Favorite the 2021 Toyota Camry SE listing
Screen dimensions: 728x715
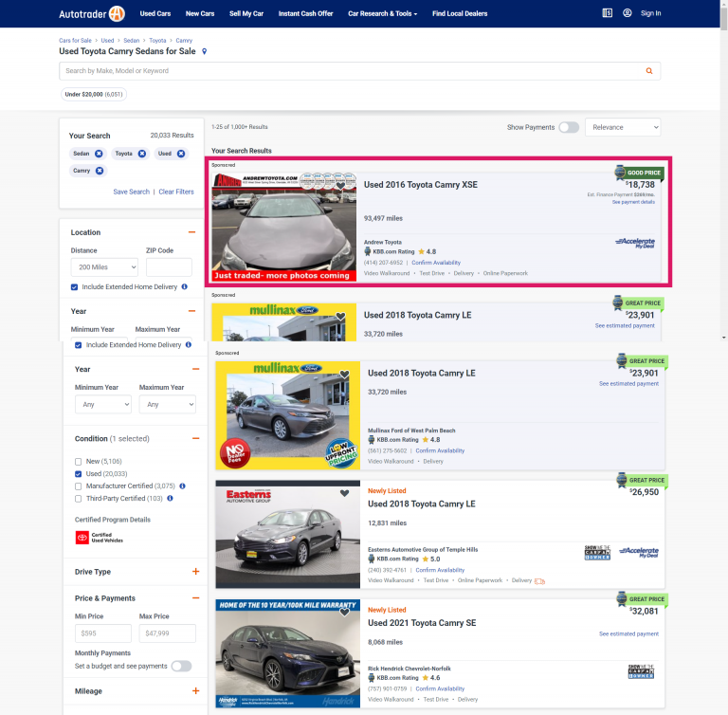pyautogui.click(x=344, y=613)
